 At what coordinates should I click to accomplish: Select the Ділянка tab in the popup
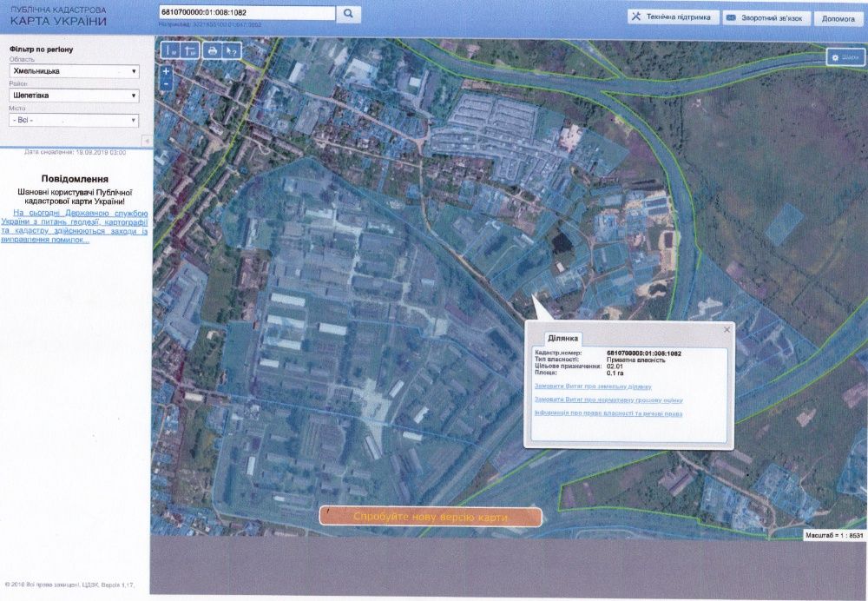coord(562,339)
